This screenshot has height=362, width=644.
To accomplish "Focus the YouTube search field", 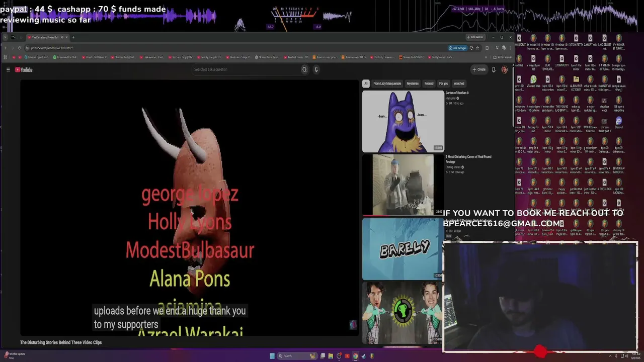I will point(247,70).
